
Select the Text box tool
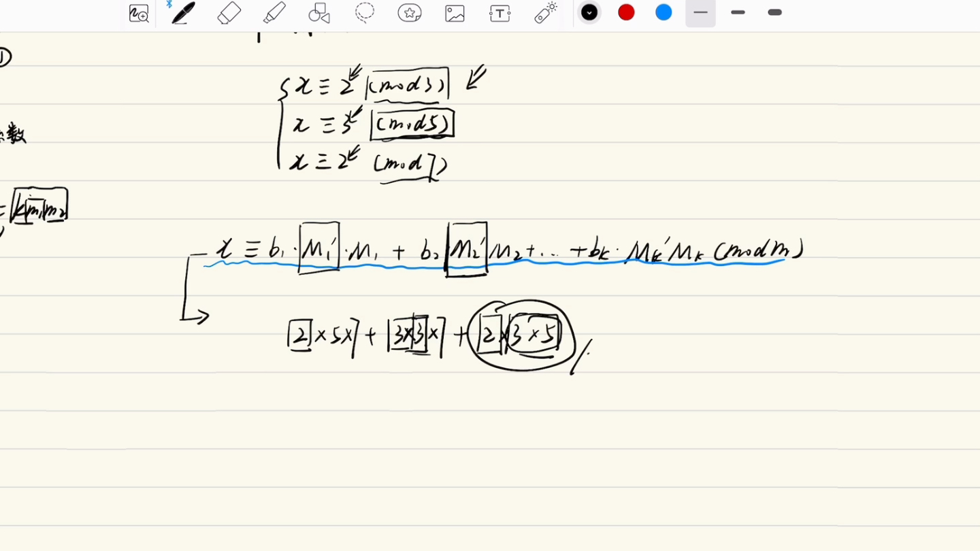pyautogui.click(x=500, y=13)
